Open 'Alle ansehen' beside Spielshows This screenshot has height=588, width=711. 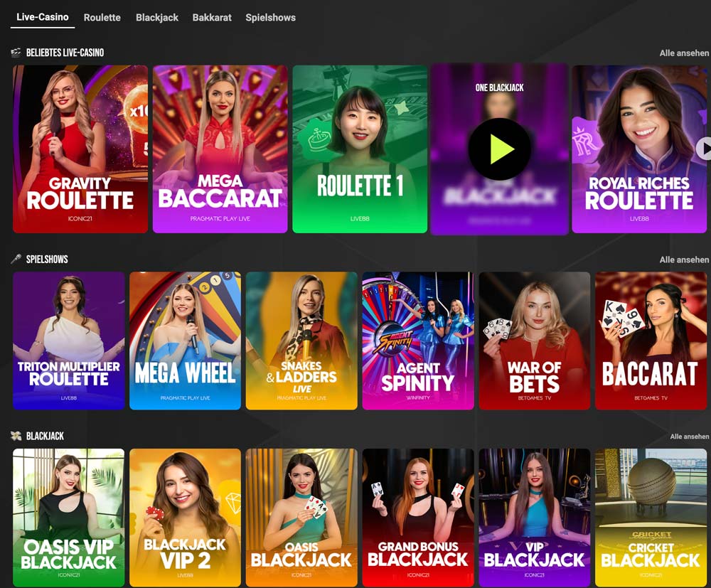click(685, 259)
